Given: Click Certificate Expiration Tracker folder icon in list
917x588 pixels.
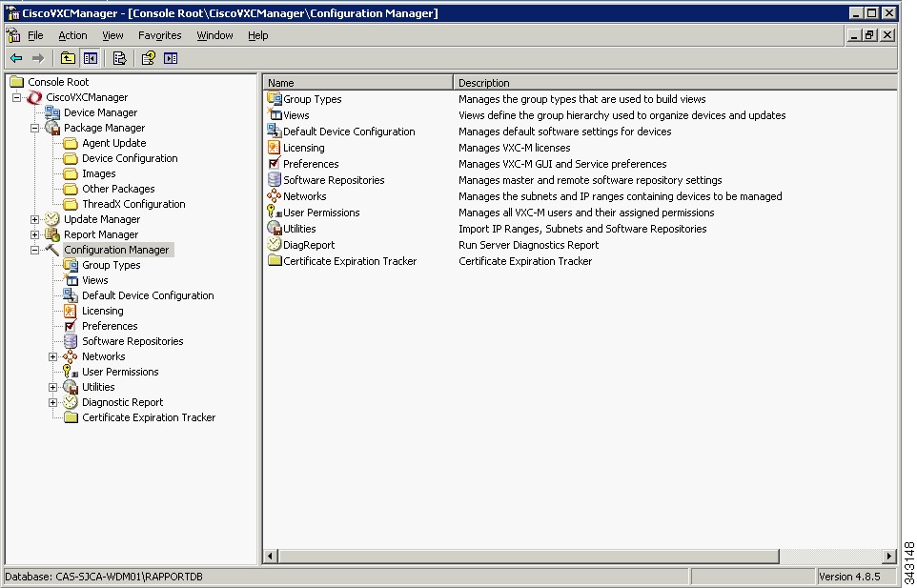Looking at the screenshot, I should point(275,261).
